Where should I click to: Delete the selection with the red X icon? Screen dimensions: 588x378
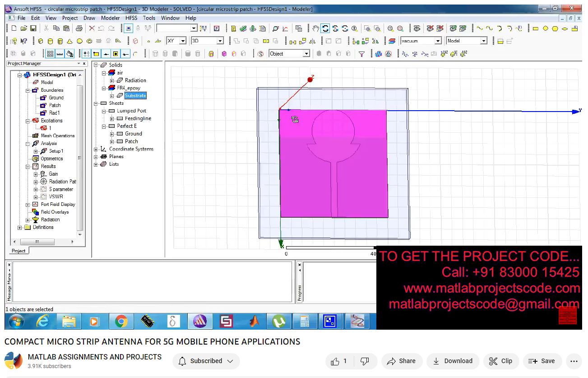tap(92, 28)
